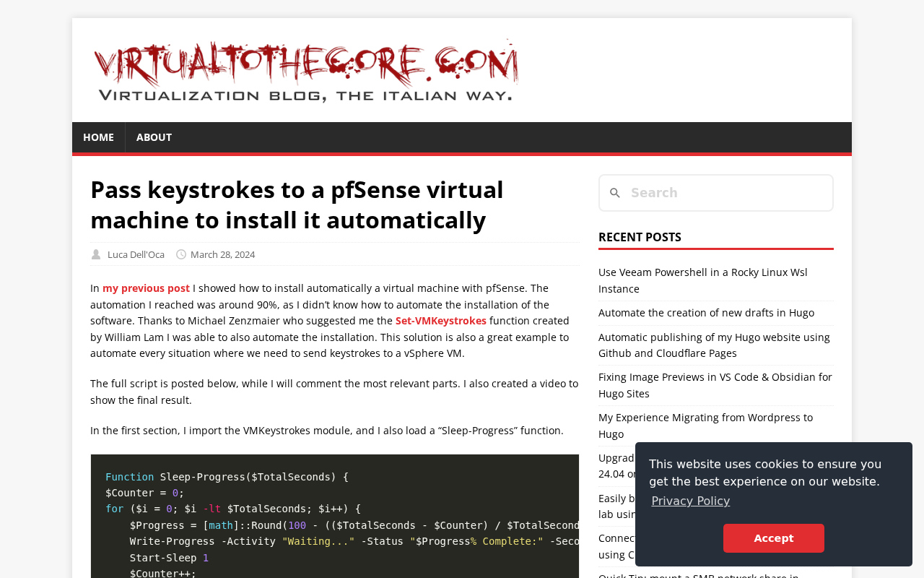Select the RECENT POSTS heading
The image size is (924, 578).
[640, 236]
